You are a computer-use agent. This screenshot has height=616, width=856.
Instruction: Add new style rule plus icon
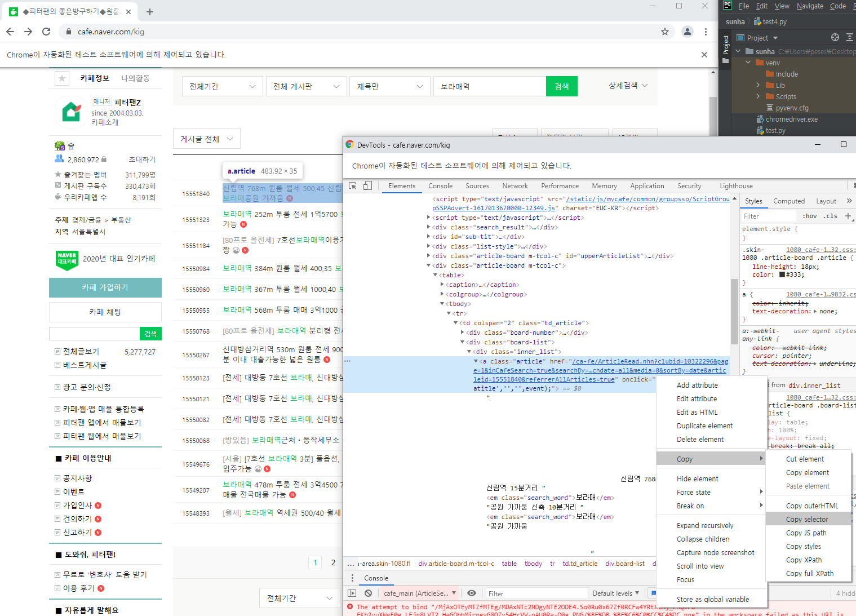848,216
